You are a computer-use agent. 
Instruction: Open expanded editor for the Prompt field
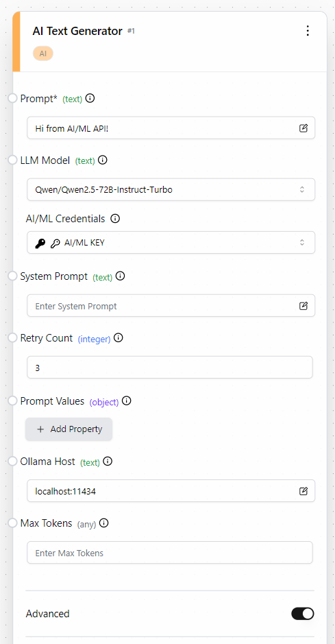coord(303,128)
